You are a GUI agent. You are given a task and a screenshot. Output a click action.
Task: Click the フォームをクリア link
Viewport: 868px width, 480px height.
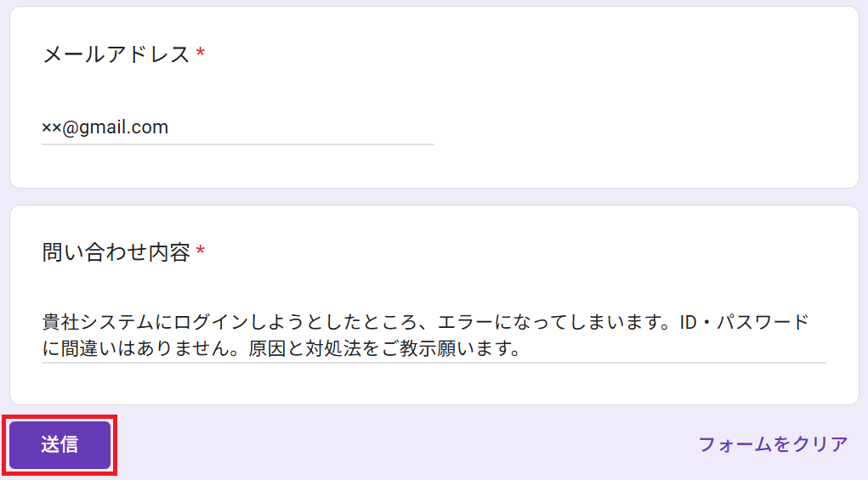click(773, 444)
